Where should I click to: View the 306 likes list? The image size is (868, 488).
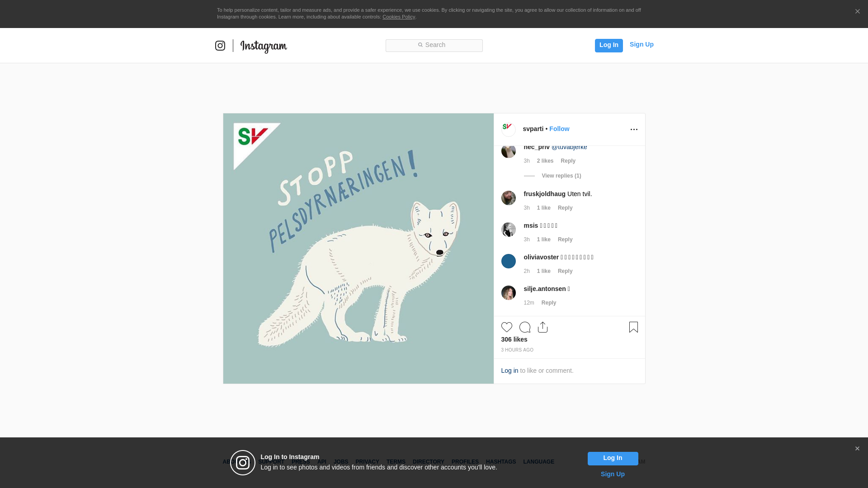514,339
